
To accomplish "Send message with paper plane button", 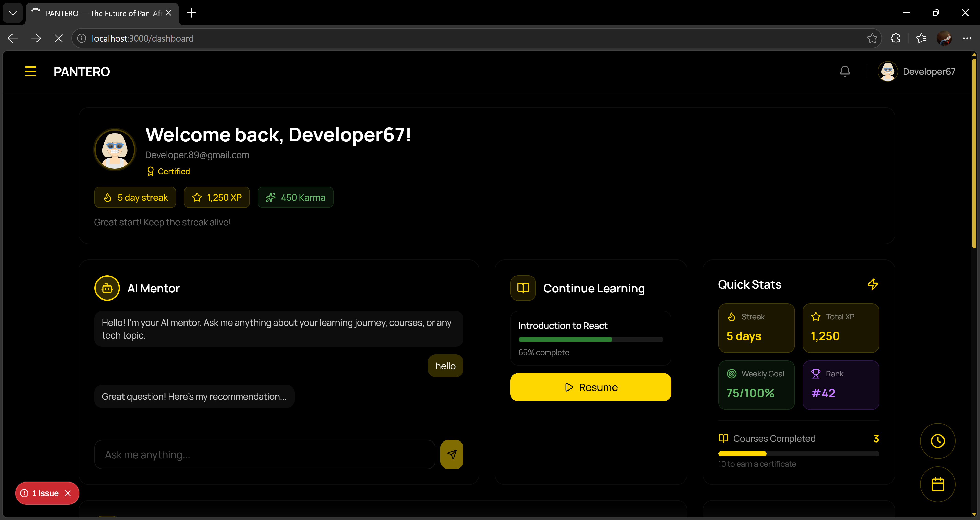I will tap(451, 454).
